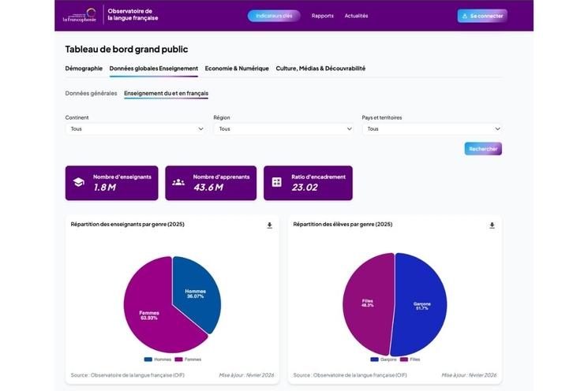Click the learners group icon
The width and height of the screenshot is (588, 391).
pos(178,182)
